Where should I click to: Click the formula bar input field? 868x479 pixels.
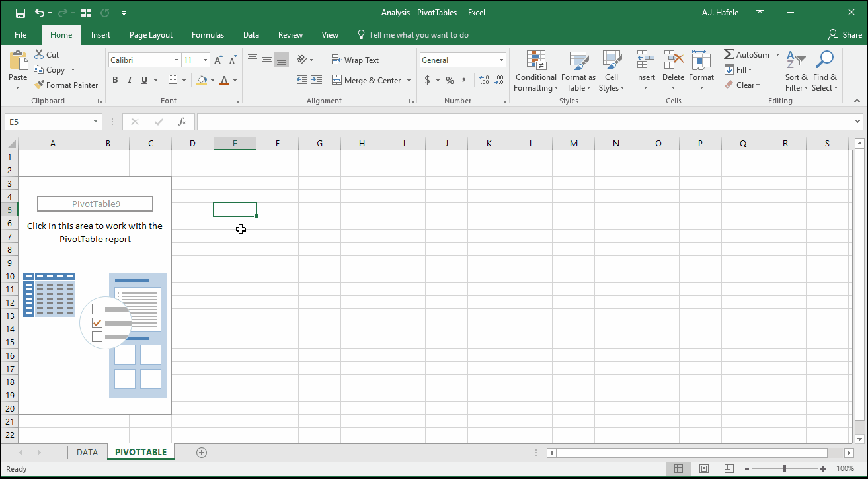[524, 122]
